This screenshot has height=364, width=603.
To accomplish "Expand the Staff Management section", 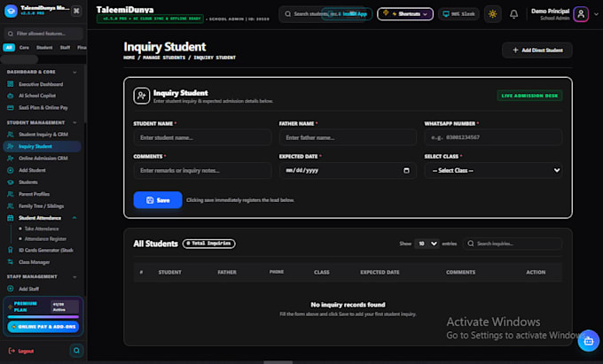I will tap(74, 276).
